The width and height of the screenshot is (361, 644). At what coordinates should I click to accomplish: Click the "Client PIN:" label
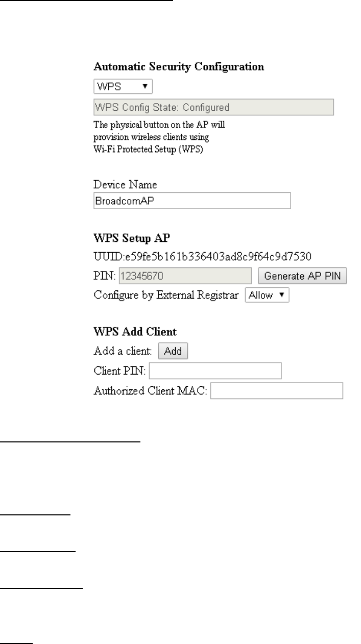click(x=120, y=371)
